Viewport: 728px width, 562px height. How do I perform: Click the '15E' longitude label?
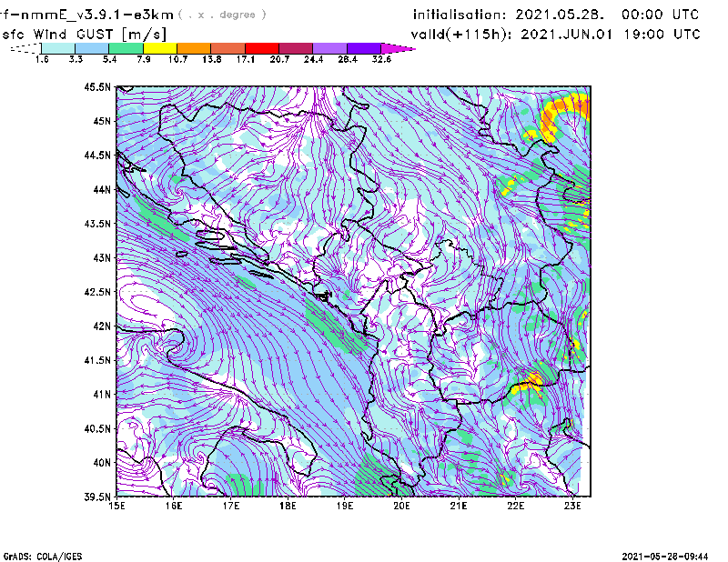click(116, 506)
